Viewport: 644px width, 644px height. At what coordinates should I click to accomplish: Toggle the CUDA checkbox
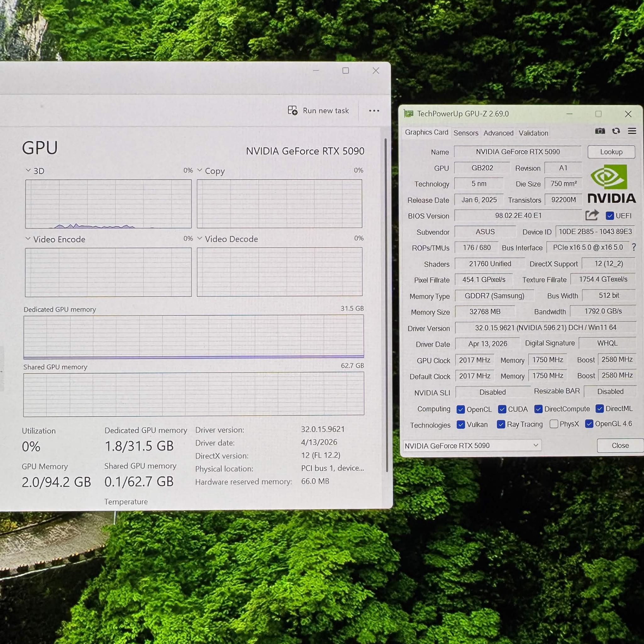(502, 409)
